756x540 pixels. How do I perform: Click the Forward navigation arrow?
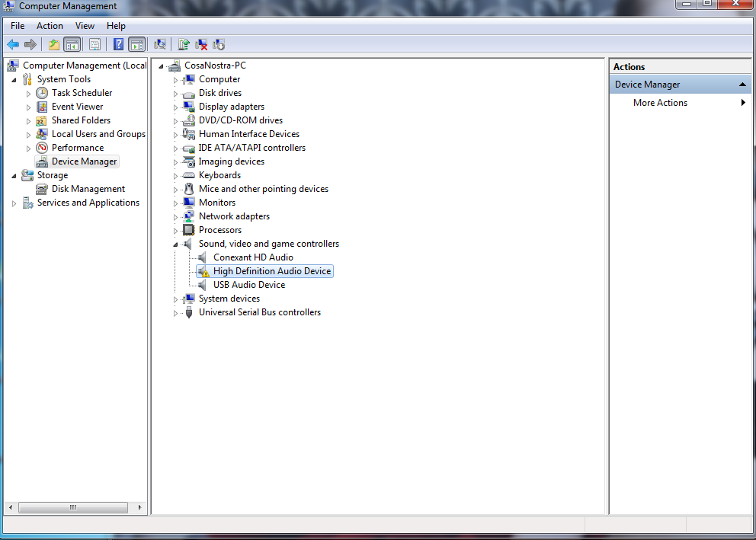[30, 44]
